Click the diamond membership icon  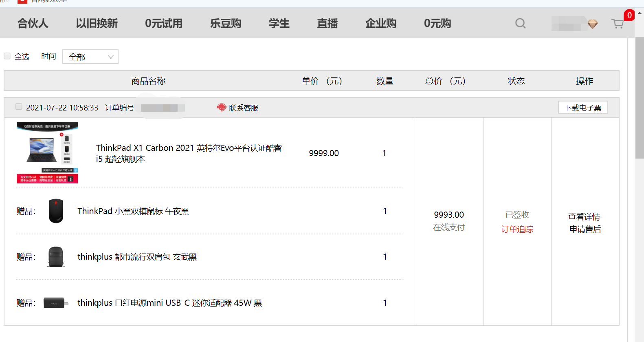593,24
